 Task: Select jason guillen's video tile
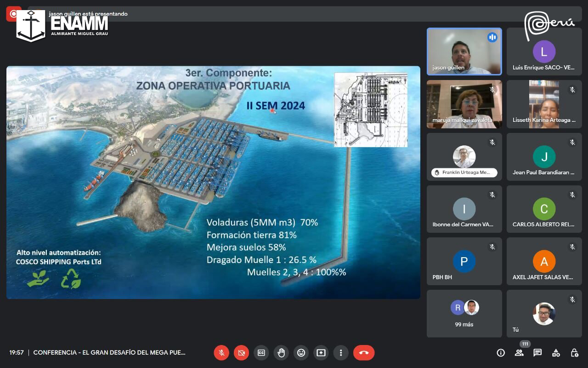point(464,52)
